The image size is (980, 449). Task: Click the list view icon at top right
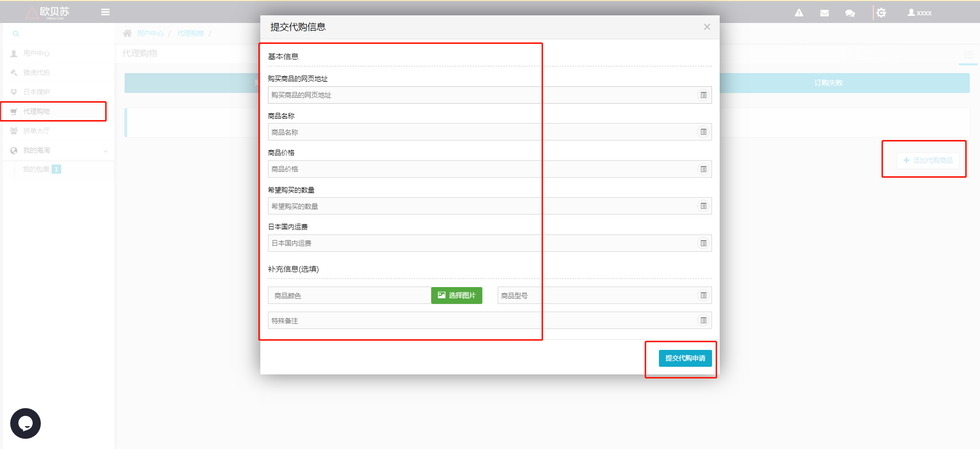[x=968, y=54]
